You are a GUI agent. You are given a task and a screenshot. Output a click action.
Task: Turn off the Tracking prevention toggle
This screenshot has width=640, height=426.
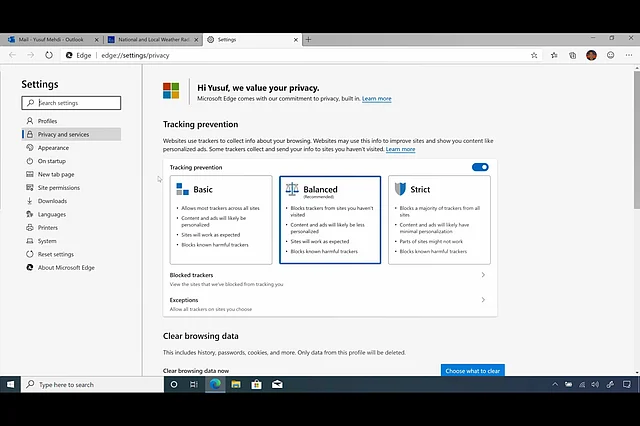tap(480, 167)
